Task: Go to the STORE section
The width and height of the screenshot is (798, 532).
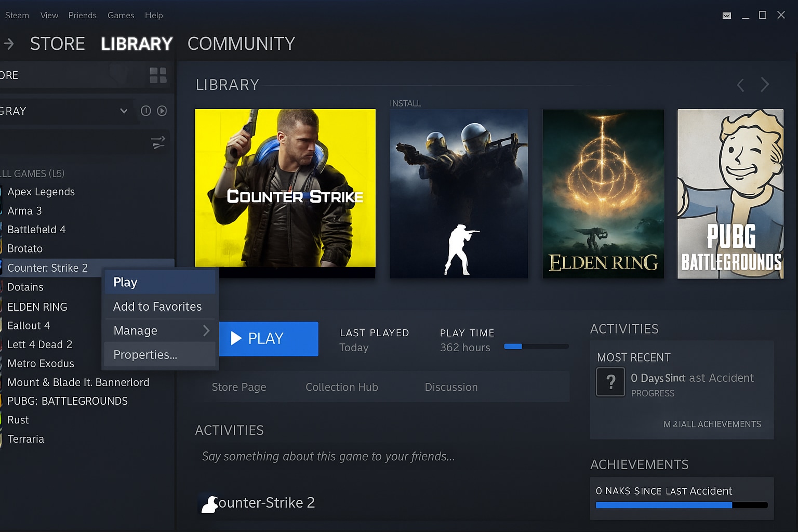Action: pos(57,44)
